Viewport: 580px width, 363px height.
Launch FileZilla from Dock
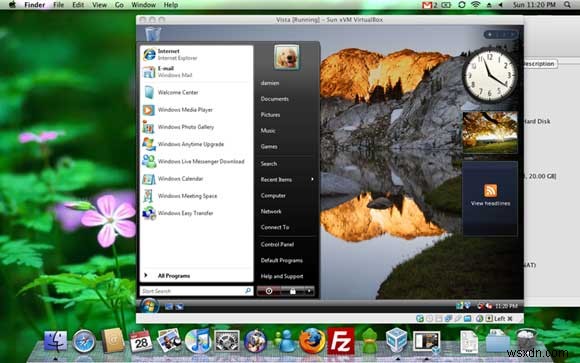(341, 341)
